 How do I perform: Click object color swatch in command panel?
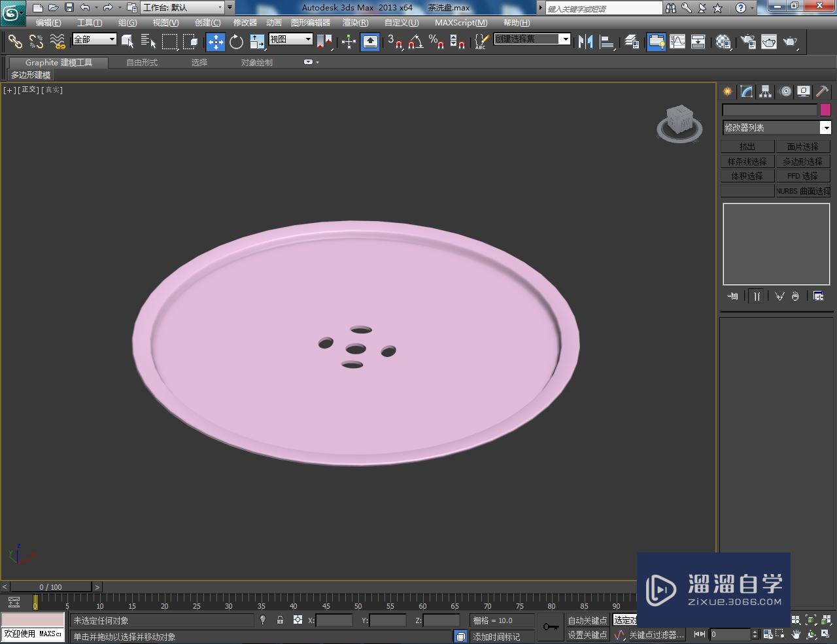(825, 110)
